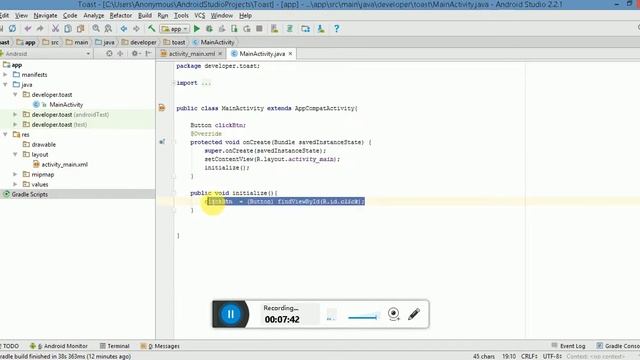This screenshot has width=640, height=360.
Task: Navigate Back with the blue left arrow
Action: click(124, 29)
